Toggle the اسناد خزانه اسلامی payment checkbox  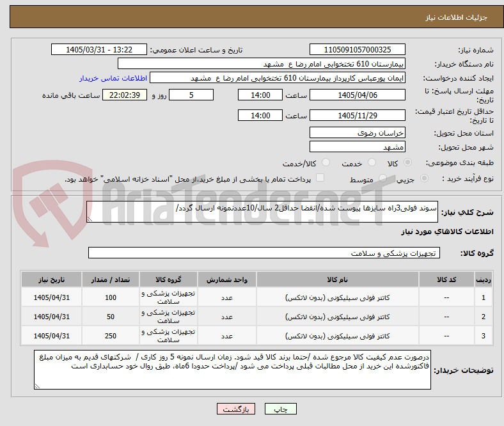[x=320, y=178]
